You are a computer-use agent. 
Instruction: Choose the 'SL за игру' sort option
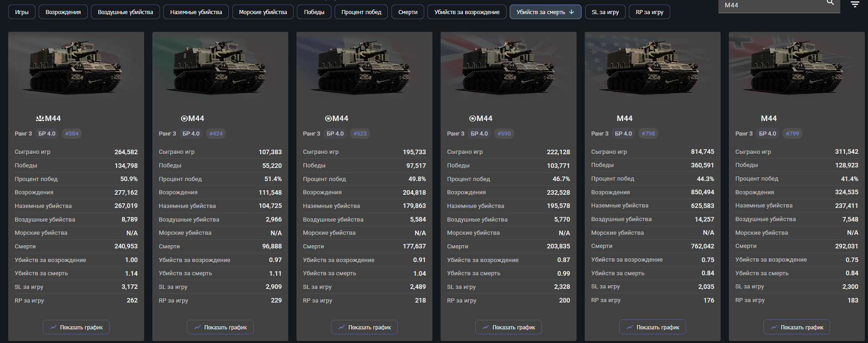(605, 12)
